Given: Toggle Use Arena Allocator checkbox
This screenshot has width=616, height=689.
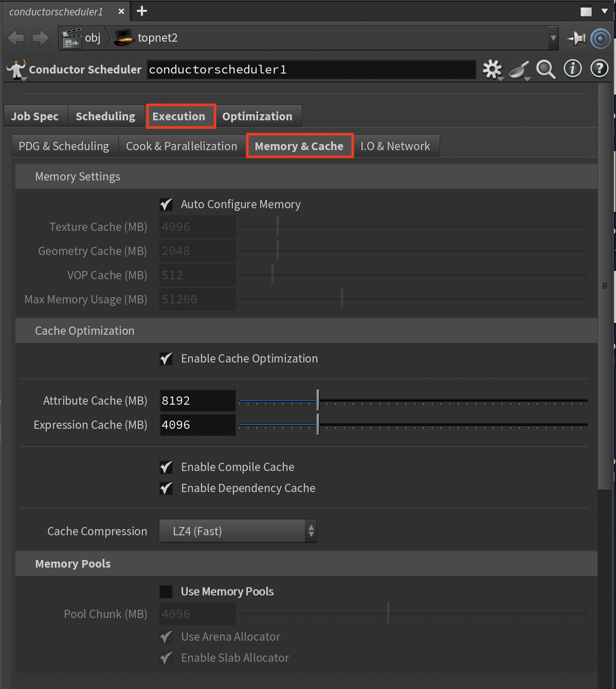Looking at the screenshot, I should click(x=166, y=637).
